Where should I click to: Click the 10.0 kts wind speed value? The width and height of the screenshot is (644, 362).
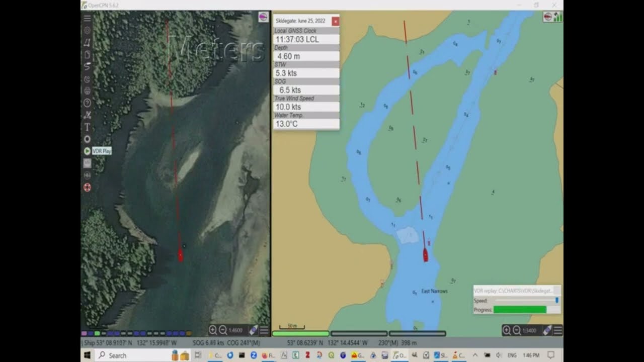click(x=306, y=107)
